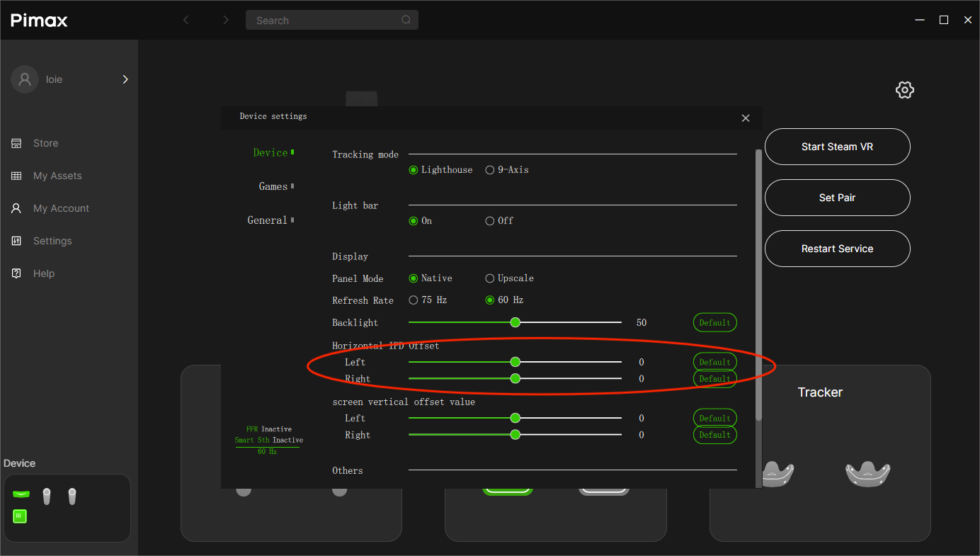Click the Search input field

pos(332,20)
